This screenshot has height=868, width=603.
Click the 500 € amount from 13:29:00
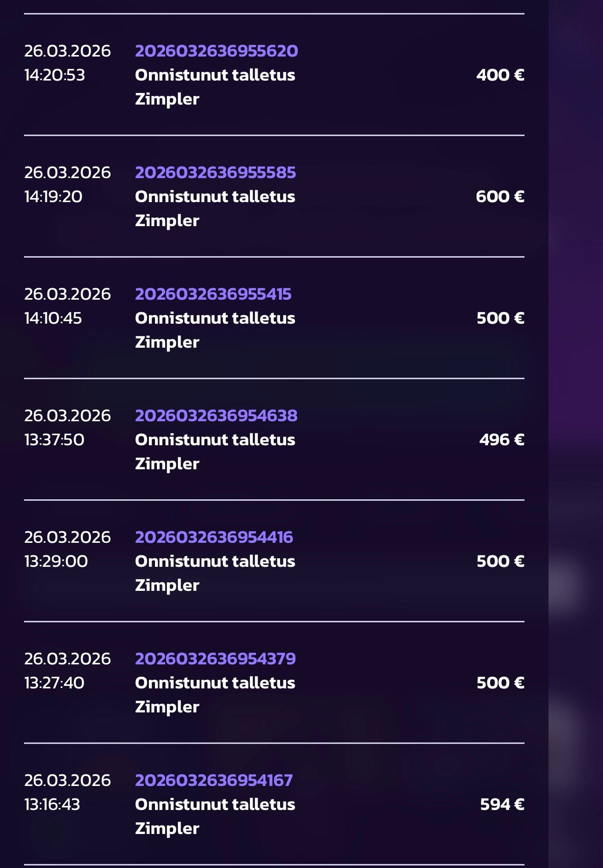coord(500,561)
